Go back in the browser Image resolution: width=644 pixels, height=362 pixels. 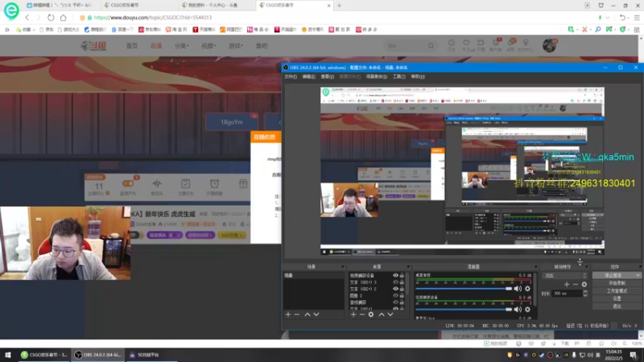coord(27,18)
